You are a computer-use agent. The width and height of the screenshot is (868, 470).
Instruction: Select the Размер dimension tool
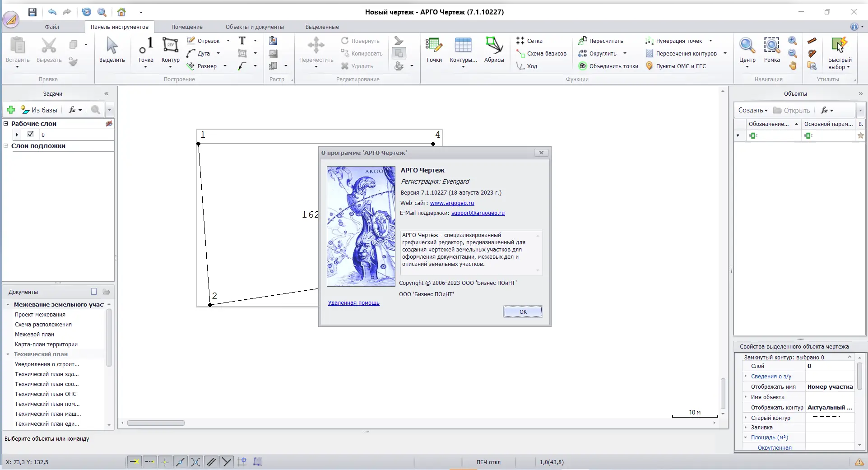202,66
